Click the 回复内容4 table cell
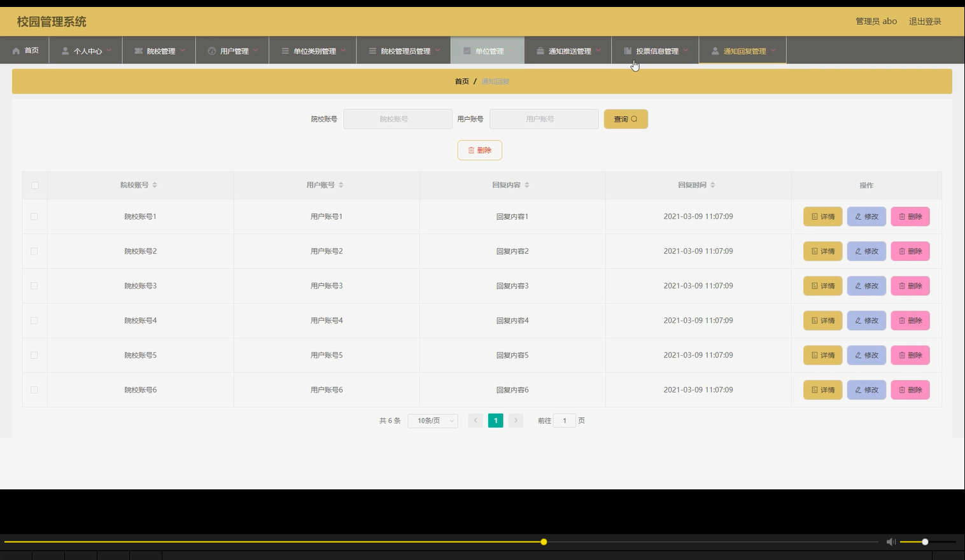 (512, 321)
